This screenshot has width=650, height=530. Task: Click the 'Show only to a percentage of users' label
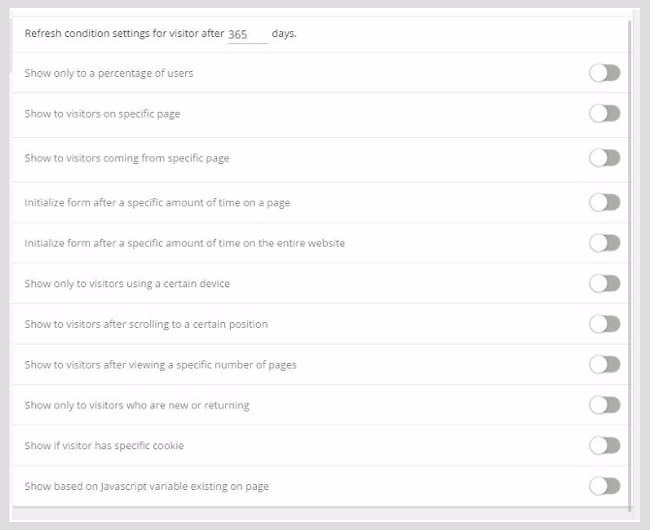pos(109,73)
